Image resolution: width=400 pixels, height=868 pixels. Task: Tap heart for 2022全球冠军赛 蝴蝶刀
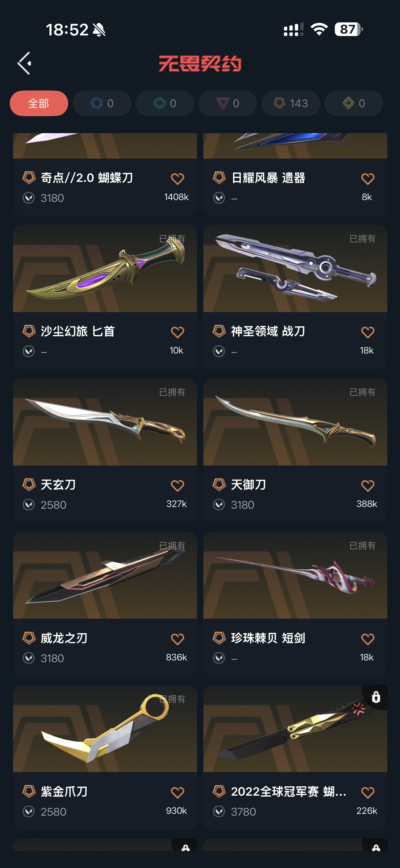tap(368, 793)
